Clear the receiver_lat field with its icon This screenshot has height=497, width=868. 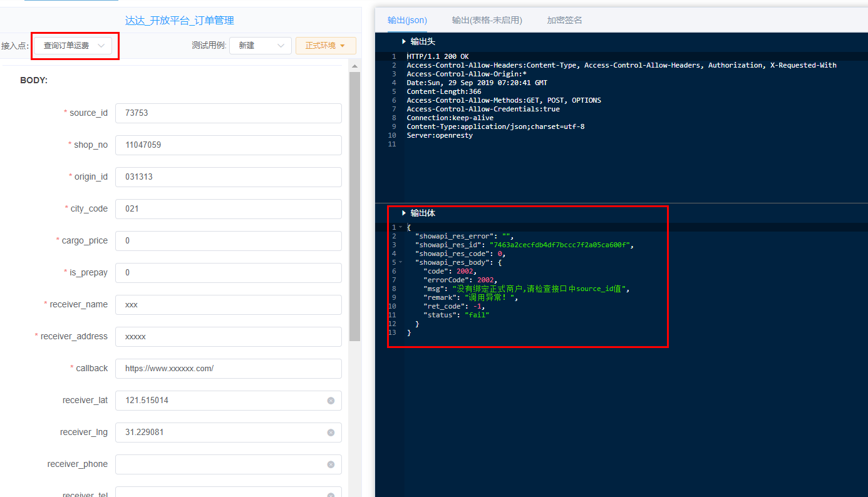point(331,401)
